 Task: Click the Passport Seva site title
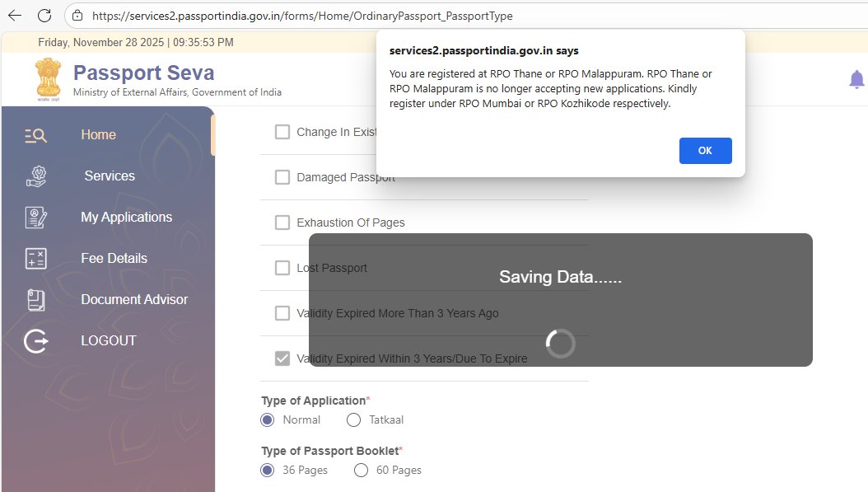coord(144,73)
